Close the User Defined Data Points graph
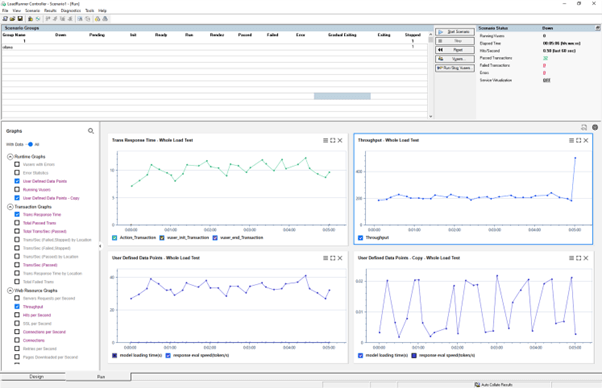 [340, 258]
